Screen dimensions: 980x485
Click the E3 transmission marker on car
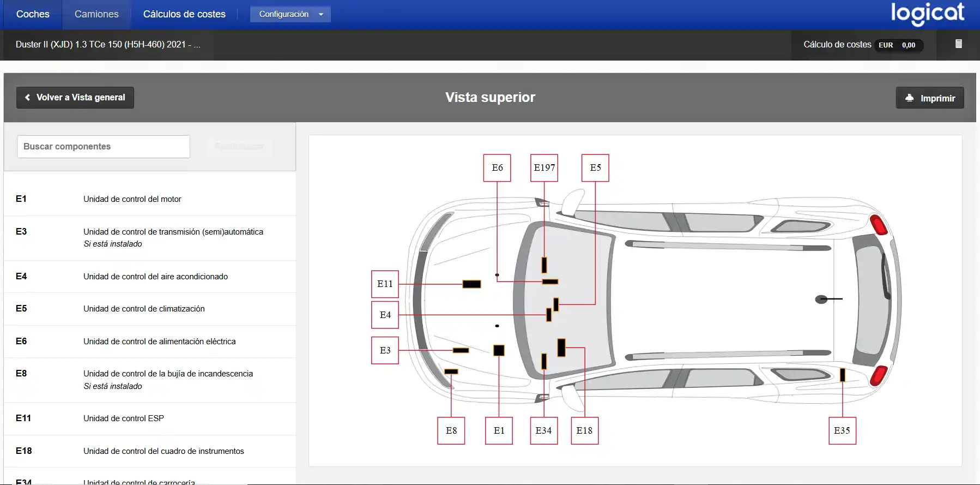click(461, 350)
